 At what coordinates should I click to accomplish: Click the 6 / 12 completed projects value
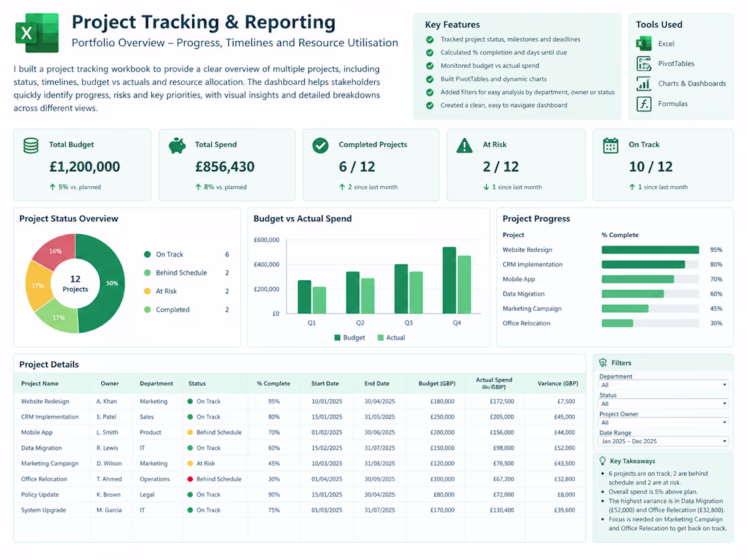point(357,167)
